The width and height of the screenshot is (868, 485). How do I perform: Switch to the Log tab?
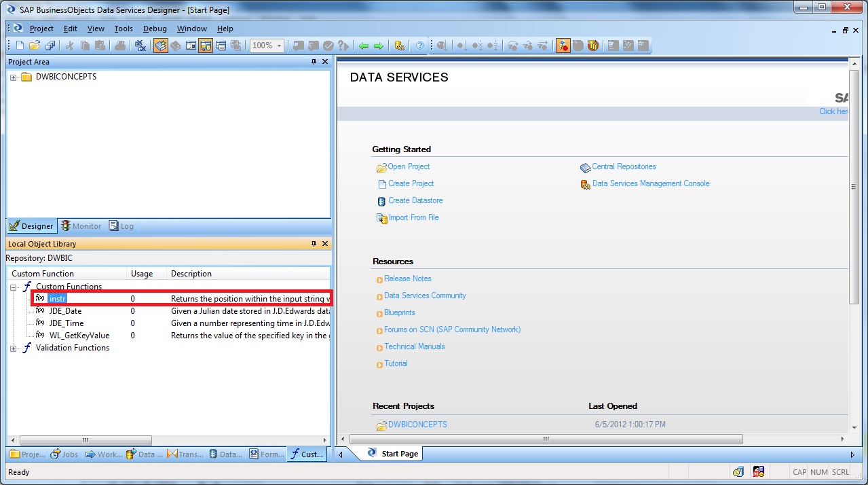coord(121,226)
